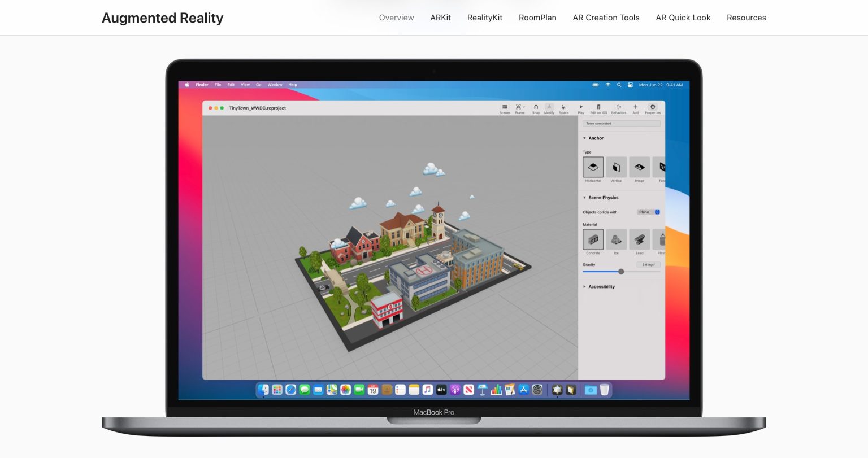The image size is (868, 458).
Task: Click the Town completed scene name field
Action: pos(620,123)
